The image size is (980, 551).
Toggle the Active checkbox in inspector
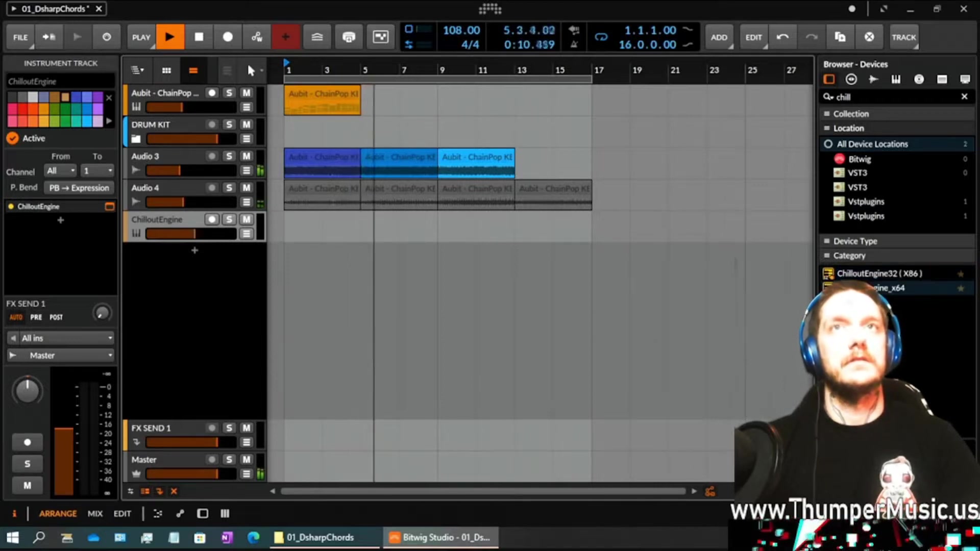pos(13,138)
